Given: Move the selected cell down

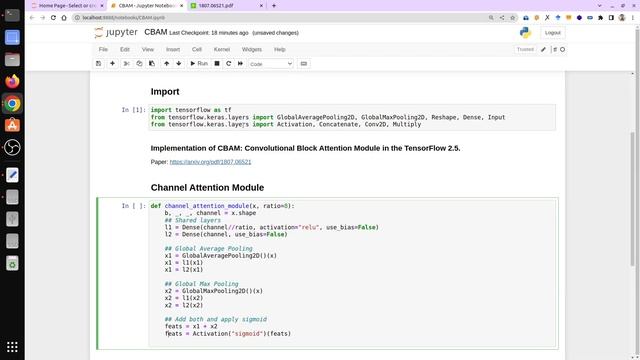Looking at the screenshot, I should pyautogui.click(x=179, y=64).
